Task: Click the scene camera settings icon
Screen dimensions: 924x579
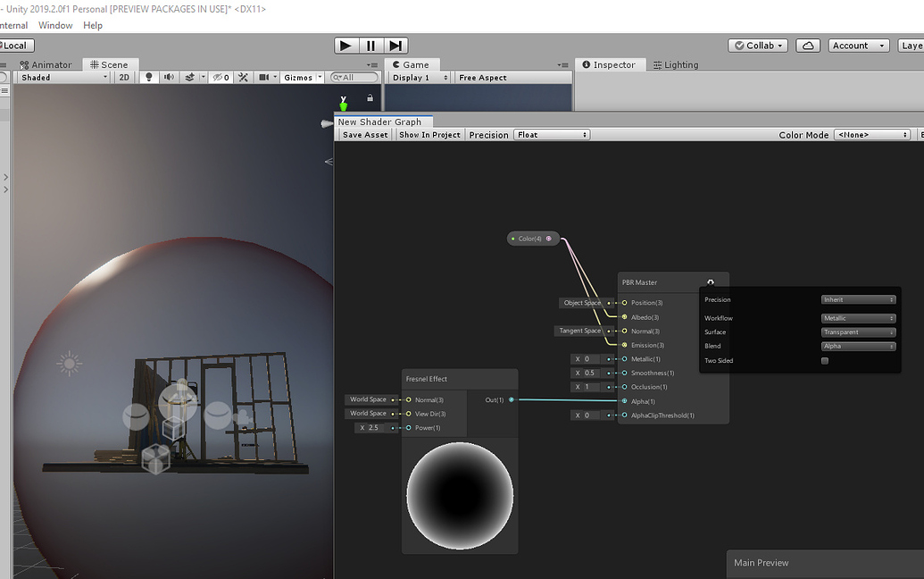Action: (264, 77)
